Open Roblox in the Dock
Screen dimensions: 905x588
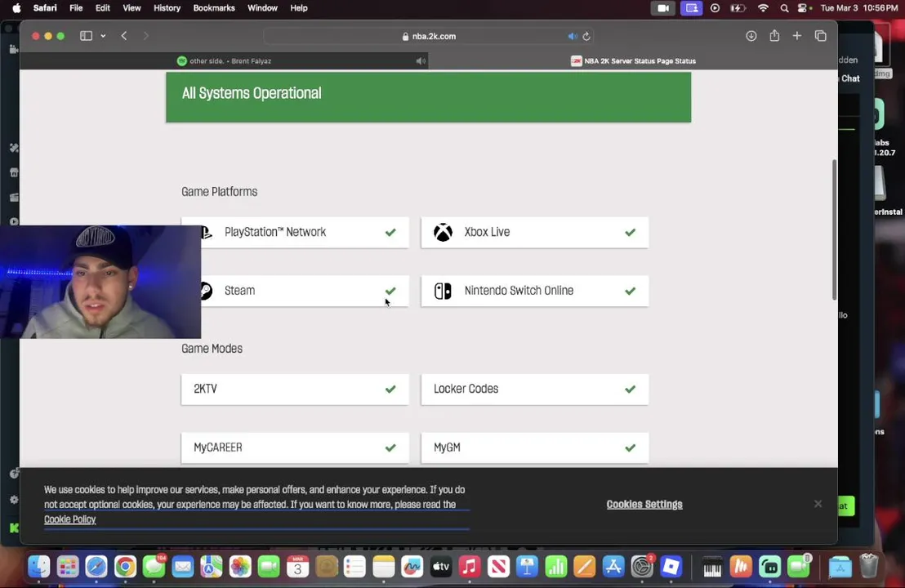(x=671, y=567)
